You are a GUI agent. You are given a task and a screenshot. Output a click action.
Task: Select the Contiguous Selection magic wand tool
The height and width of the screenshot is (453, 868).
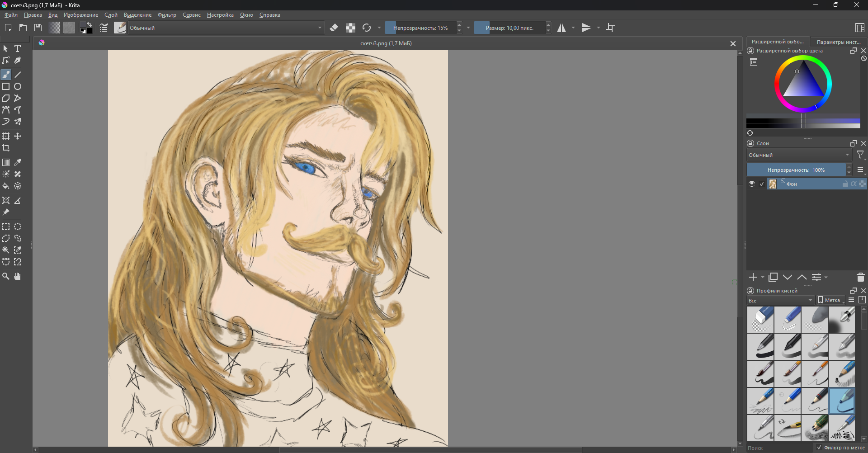coord(6,250)
